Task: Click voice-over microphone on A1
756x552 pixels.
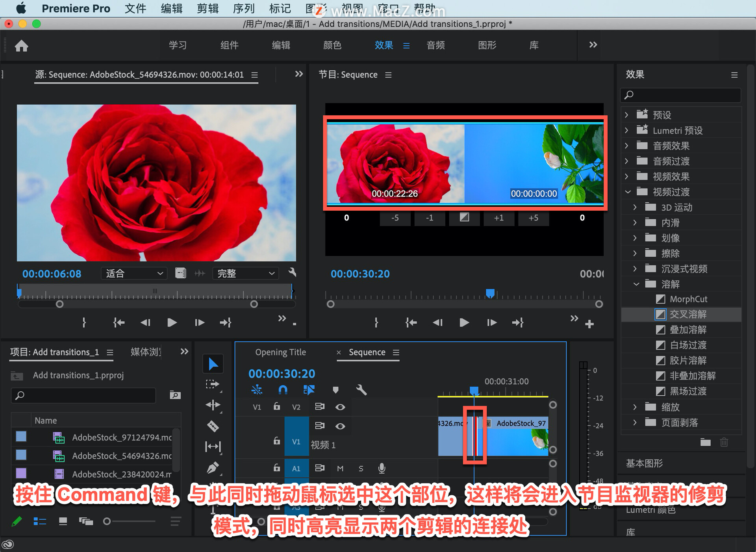Action: [x=382, y=468]
